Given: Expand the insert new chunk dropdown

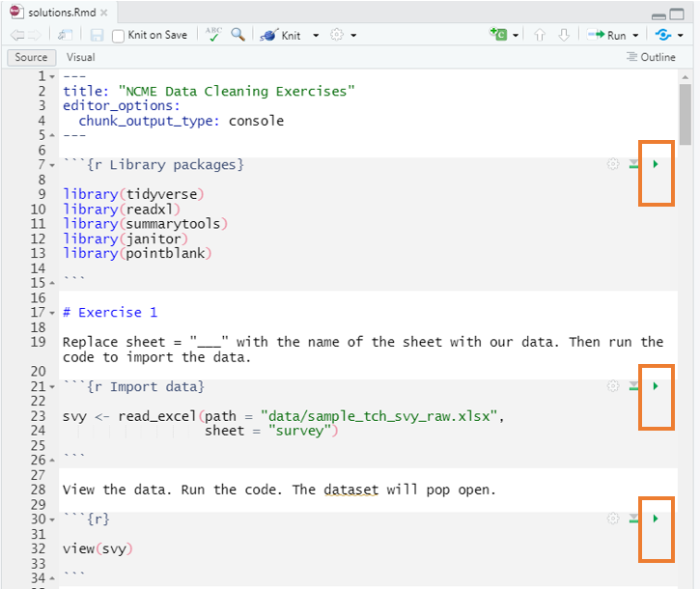Looking at the screenshot, I should (515, 36).
